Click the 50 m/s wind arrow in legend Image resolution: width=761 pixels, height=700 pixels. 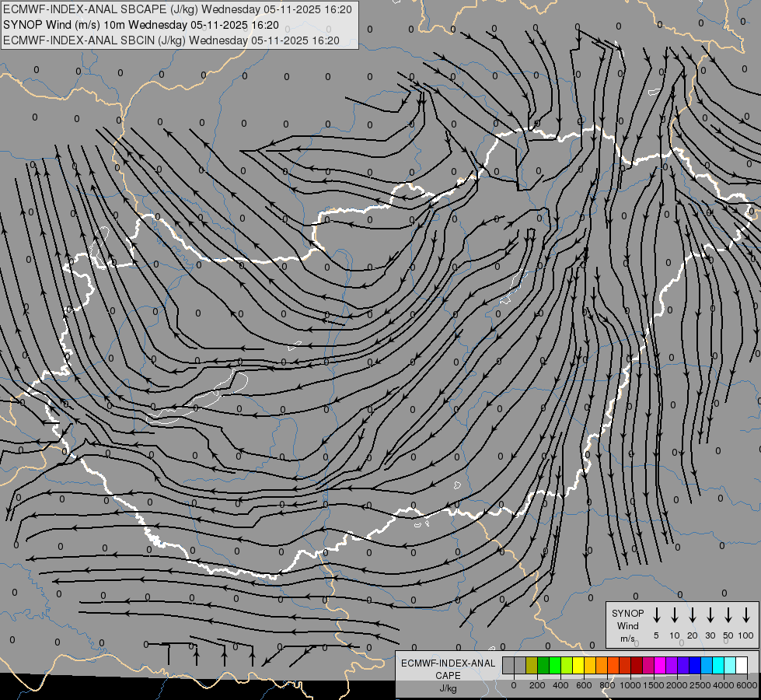pos(728,615)
